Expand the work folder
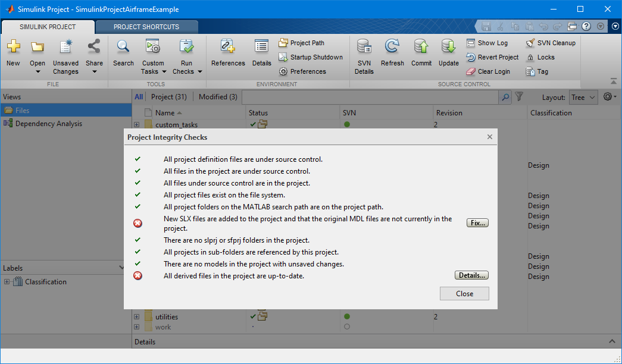Image resolution: width=622 pixels, height=364 pixels. coord(136,327)
